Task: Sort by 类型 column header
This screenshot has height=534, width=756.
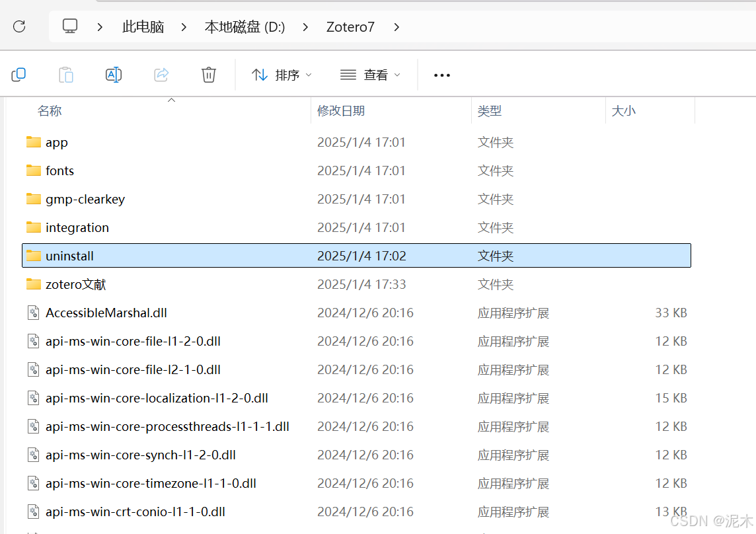Action: (x=490, y=111)
